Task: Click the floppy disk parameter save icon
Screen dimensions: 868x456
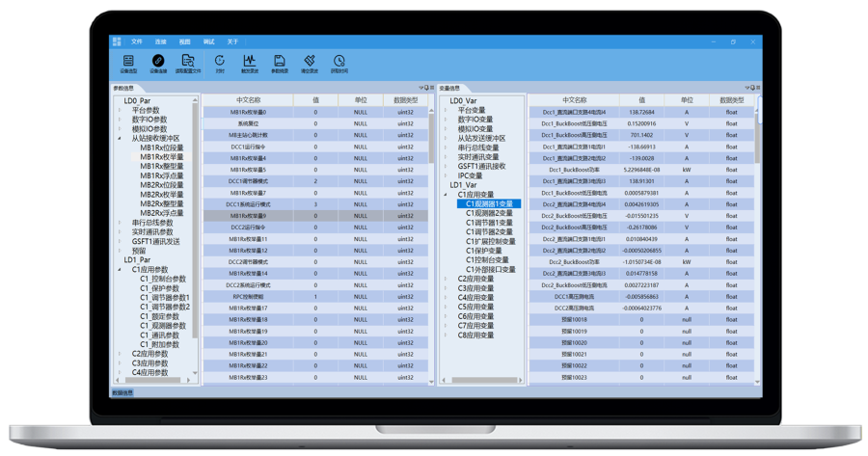Action: (280, 63)
